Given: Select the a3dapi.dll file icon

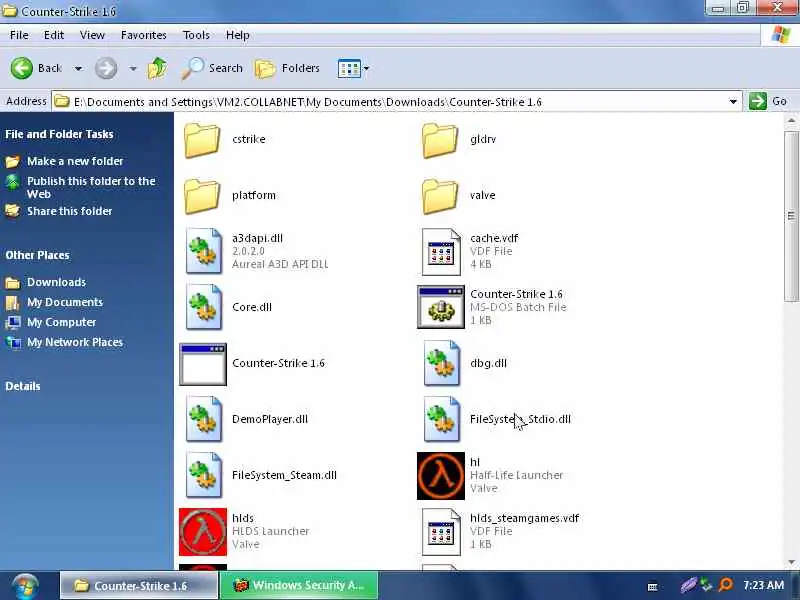Looking at the screenshot, I should tap(204, 251).
